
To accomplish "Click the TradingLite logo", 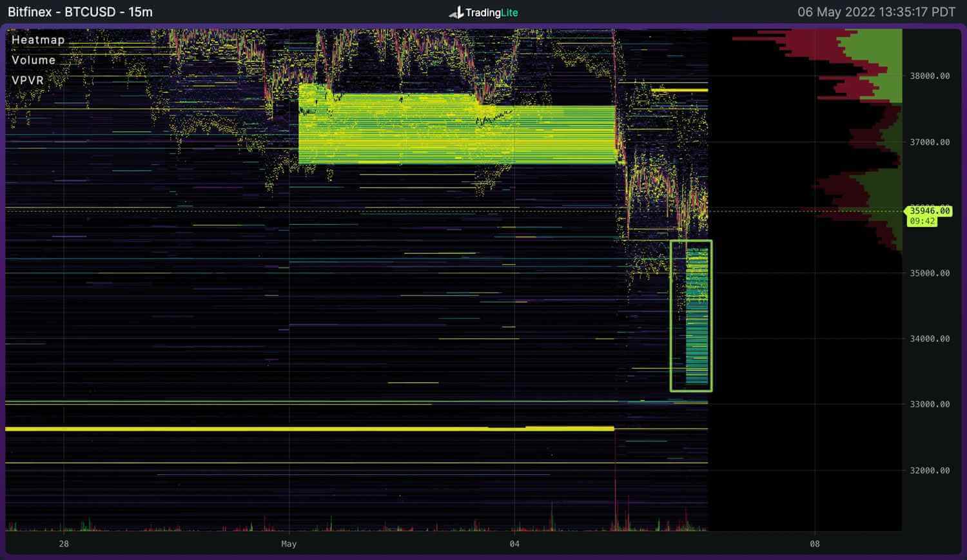I will pyautogui.click(x=484, y=12).
